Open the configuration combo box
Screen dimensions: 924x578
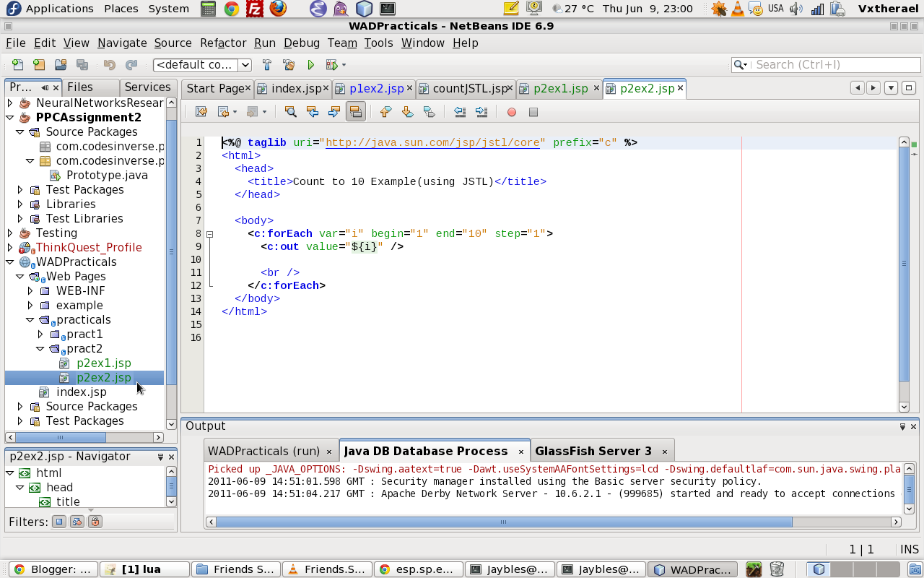(202, 64)
